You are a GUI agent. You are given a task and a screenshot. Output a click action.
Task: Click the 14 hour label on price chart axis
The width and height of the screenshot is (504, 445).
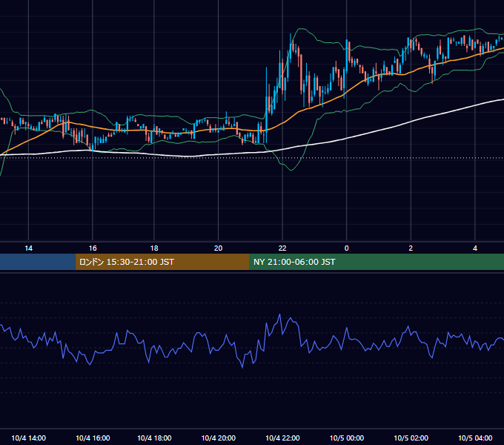[x=29, y=248]
